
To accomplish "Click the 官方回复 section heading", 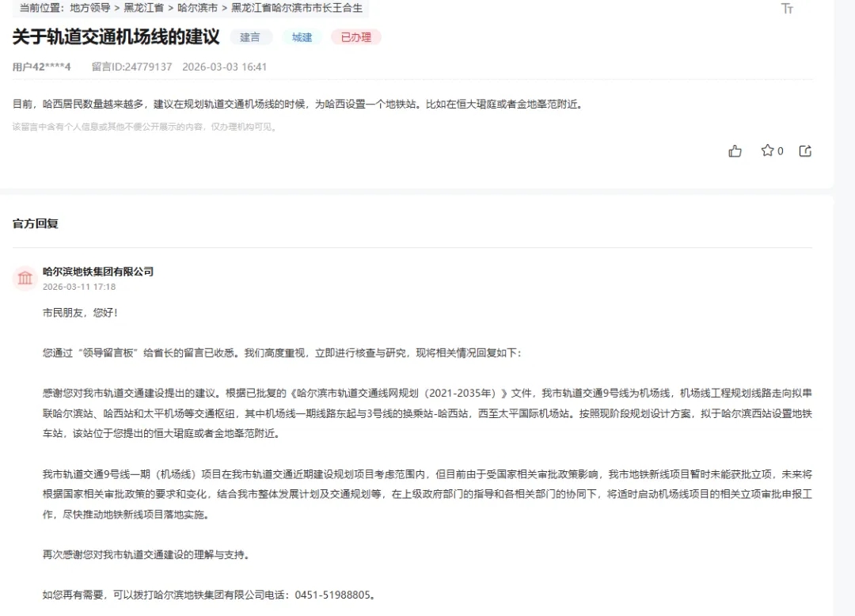I will coord(36,223).
